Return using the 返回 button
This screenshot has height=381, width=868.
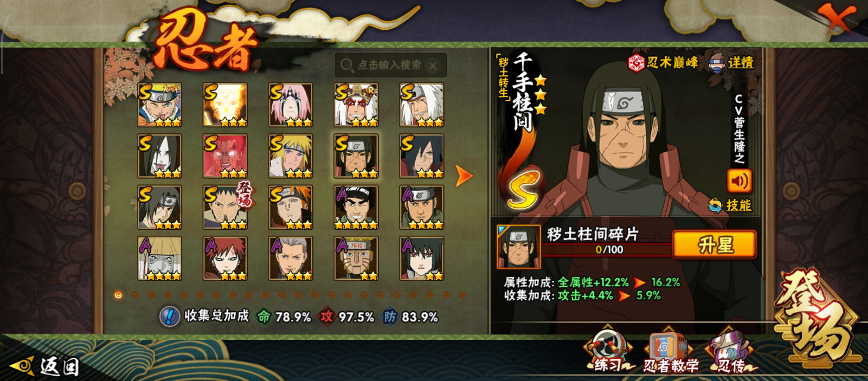point(45,367)
